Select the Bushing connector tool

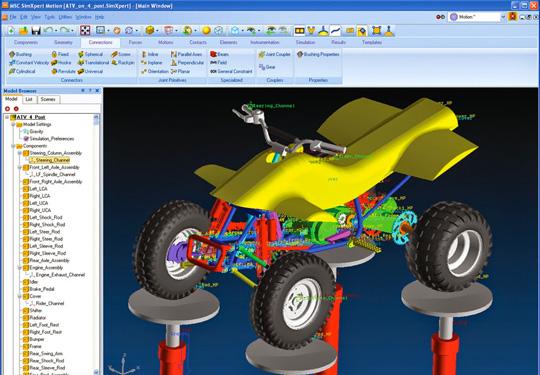tap(20, 54)
